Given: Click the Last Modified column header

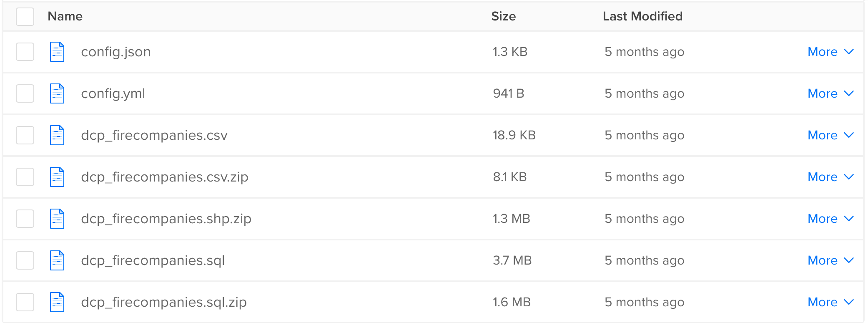Looking at the screenshot, I should (643, 16).
